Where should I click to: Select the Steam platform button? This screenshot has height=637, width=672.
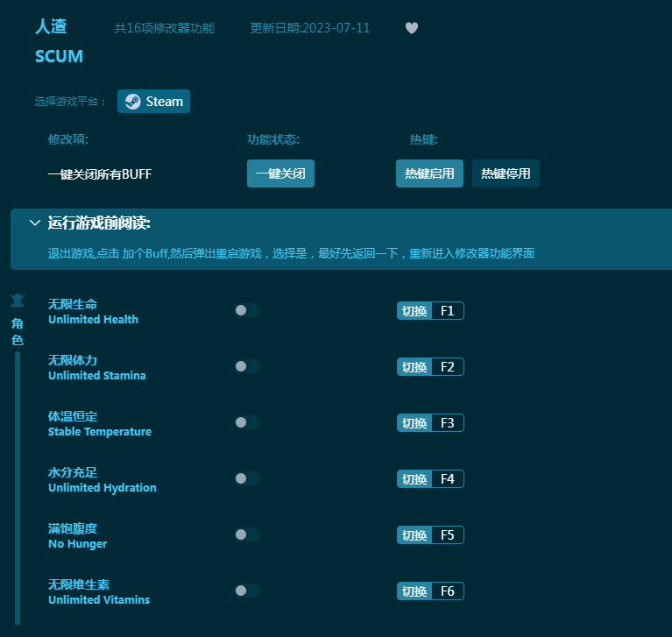pyautogui.click(x=153, y=102)
